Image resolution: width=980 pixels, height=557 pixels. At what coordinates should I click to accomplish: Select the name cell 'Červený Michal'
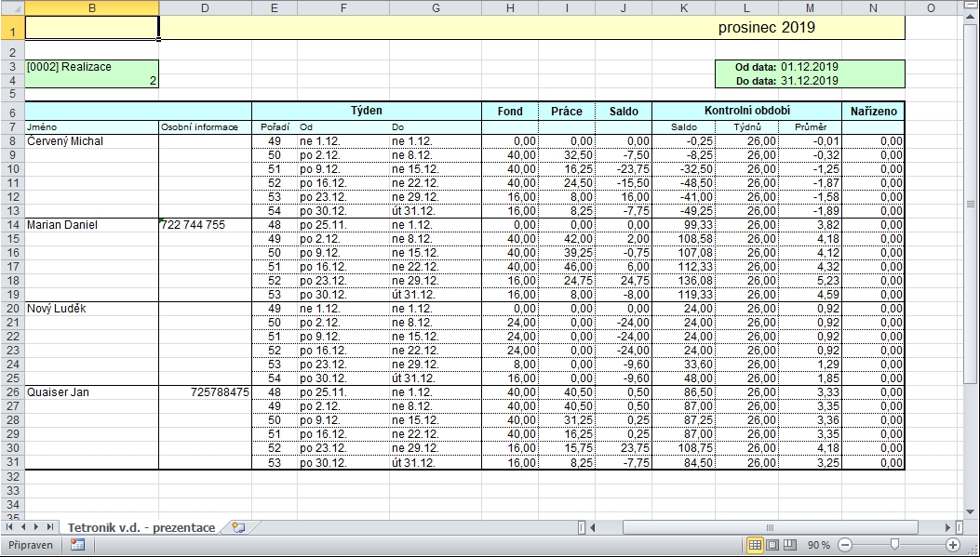point(92,141)
